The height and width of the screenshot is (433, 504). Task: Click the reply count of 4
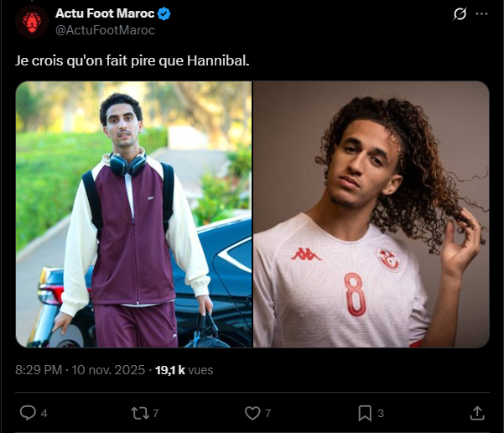[44, 413]
